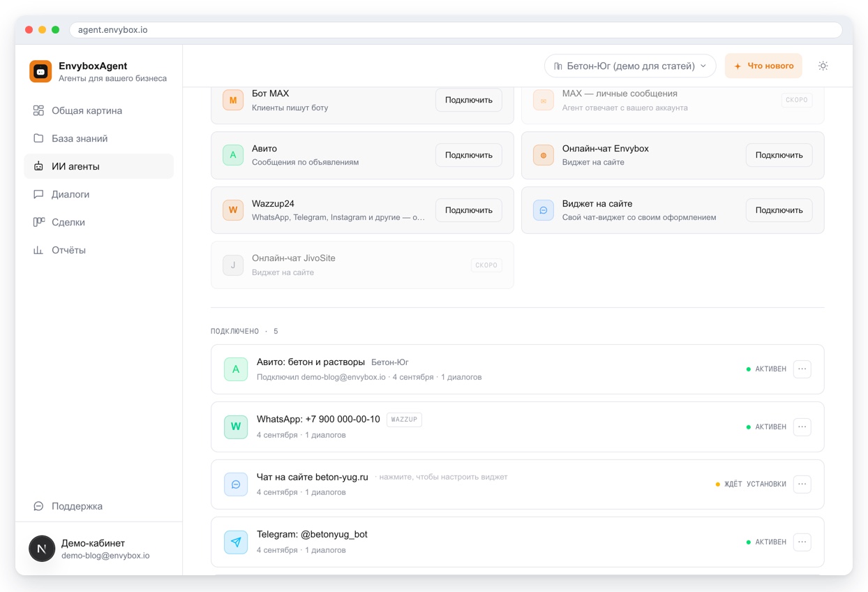Click Авито: бетон и растворы title
Image resolution: width=868 pixels, height=592 pixels.
(x=310, y=362)
